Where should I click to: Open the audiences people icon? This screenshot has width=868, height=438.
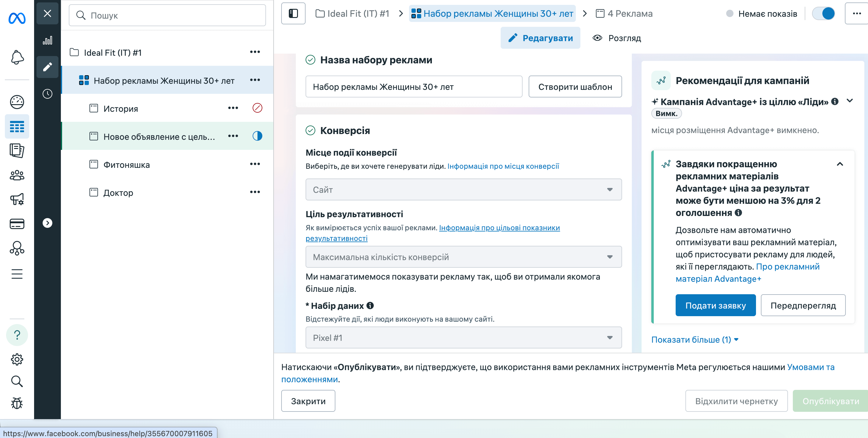click(17, 175)
